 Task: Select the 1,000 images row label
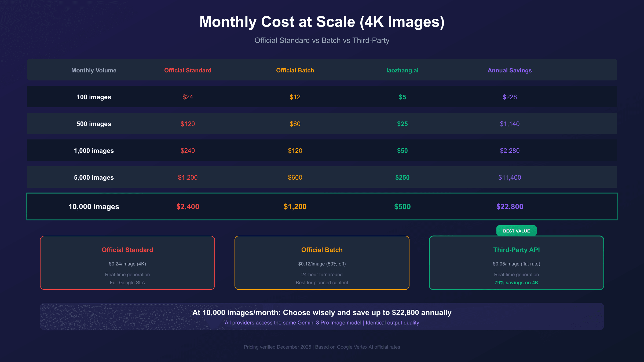94,151
